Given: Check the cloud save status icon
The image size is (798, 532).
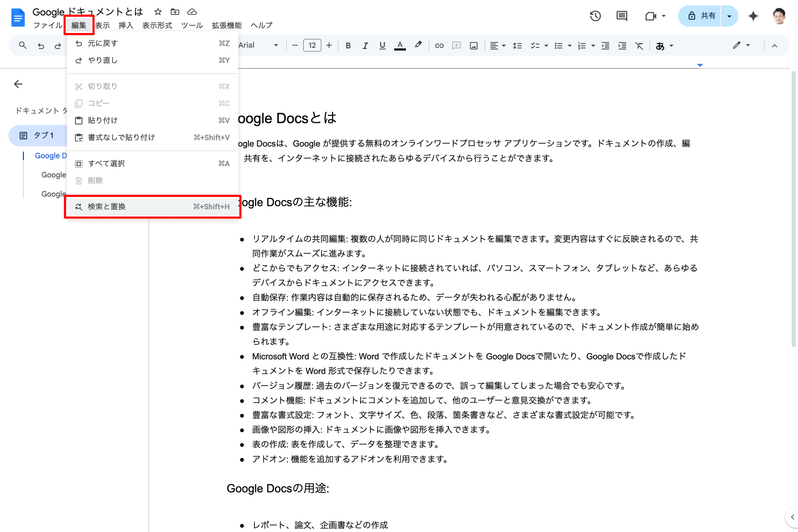Looking at the screenshot, I should (192, 12).
